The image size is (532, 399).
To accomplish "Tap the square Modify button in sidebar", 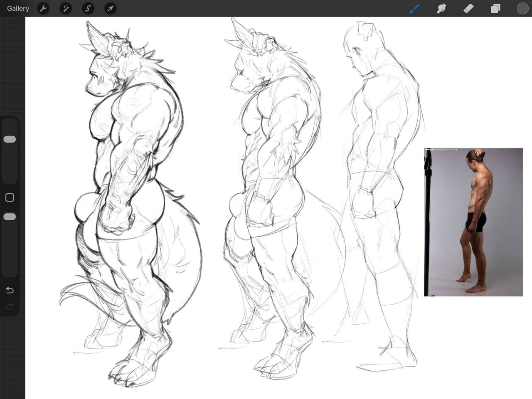I will coord(10,197).
